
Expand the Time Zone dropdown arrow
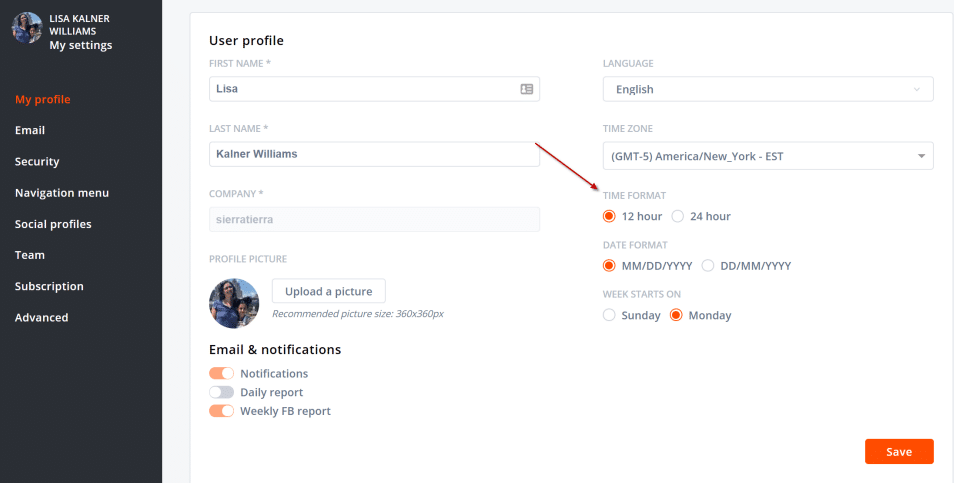920,156
